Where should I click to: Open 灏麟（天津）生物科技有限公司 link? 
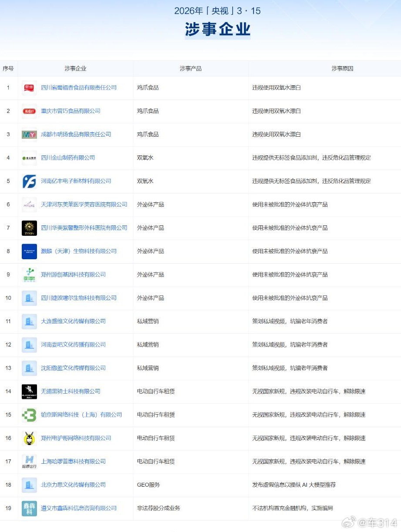pyautogui.click(x=79, y=251)
